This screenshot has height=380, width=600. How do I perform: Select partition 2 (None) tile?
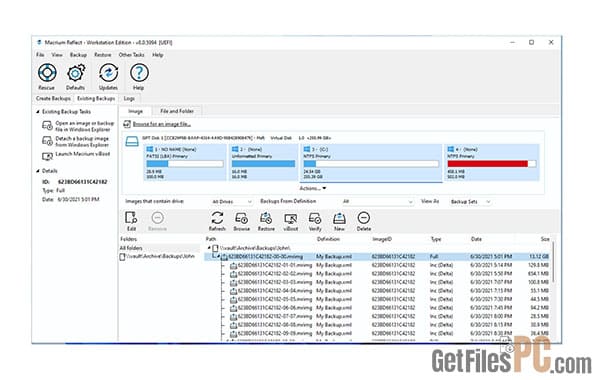[263, 162]
